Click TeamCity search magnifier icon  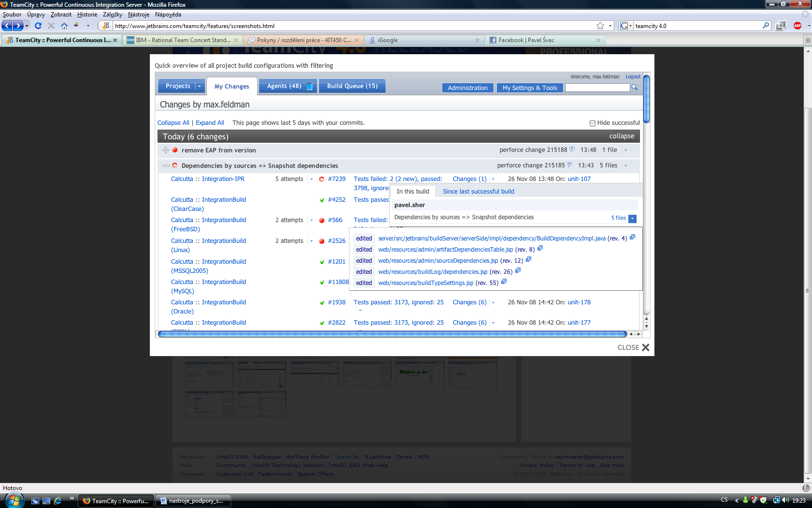[x=635, y=88]
